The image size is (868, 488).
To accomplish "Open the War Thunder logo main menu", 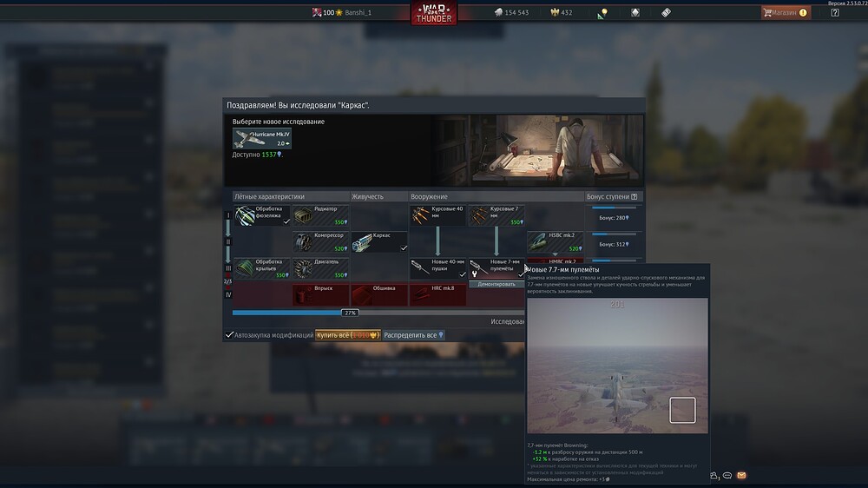I will (x=433, y=14).
